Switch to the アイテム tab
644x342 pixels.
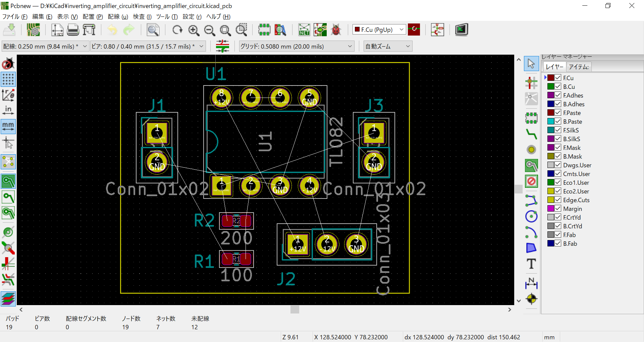(579, 66)
